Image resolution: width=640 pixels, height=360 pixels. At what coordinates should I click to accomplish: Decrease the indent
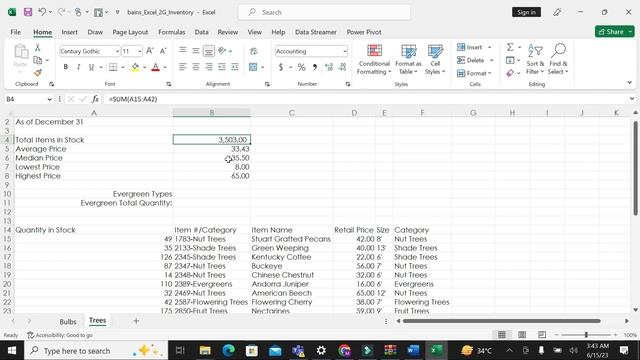(x=222, y=67)
